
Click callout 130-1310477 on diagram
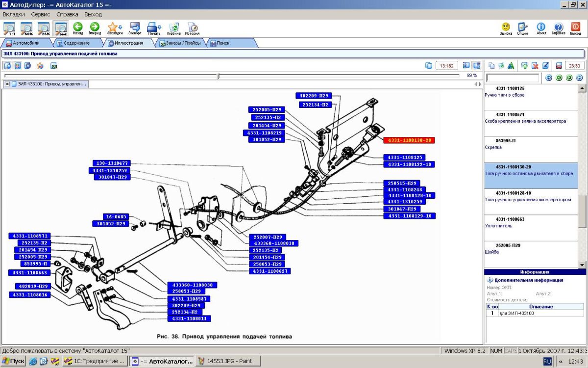pyautogui.click(x=112, y=163)
